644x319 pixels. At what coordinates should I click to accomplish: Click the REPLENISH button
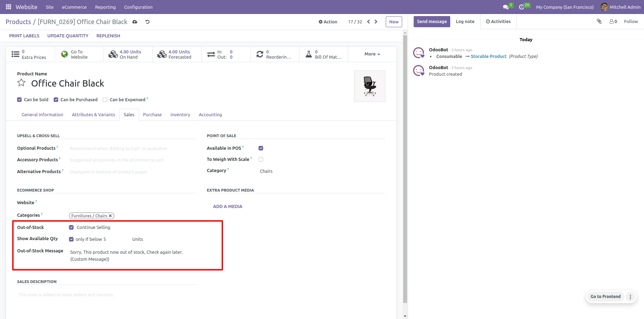pyautogui.click(x=108, y=36)
